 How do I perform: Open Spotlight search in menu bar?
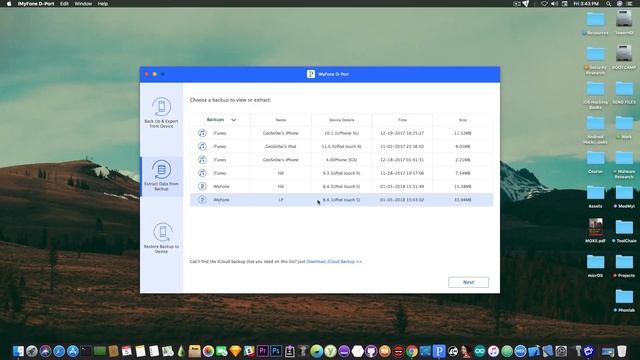[608, 4]
